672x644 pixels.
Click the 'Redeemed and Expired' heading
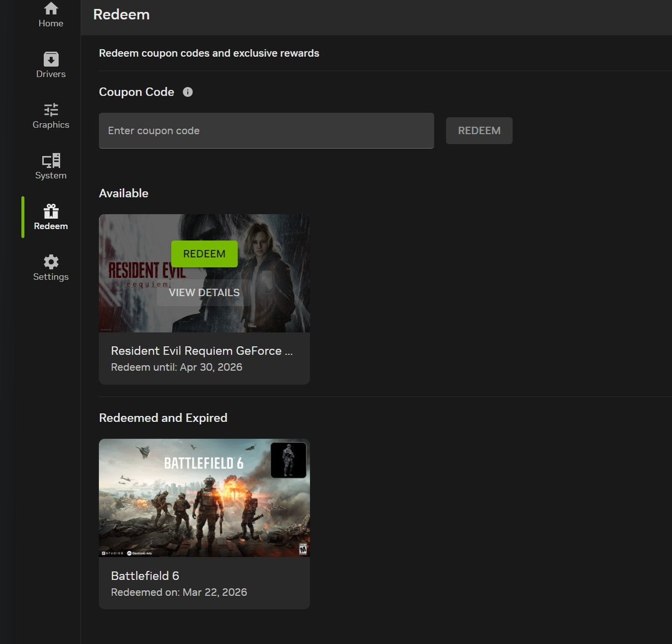163,418
